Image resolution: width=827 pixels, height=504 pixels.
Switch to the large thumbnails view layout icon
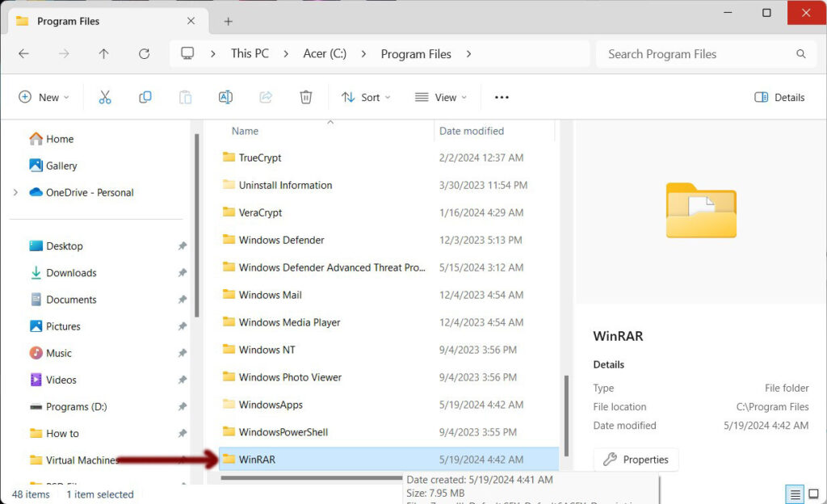pos(814,493)
